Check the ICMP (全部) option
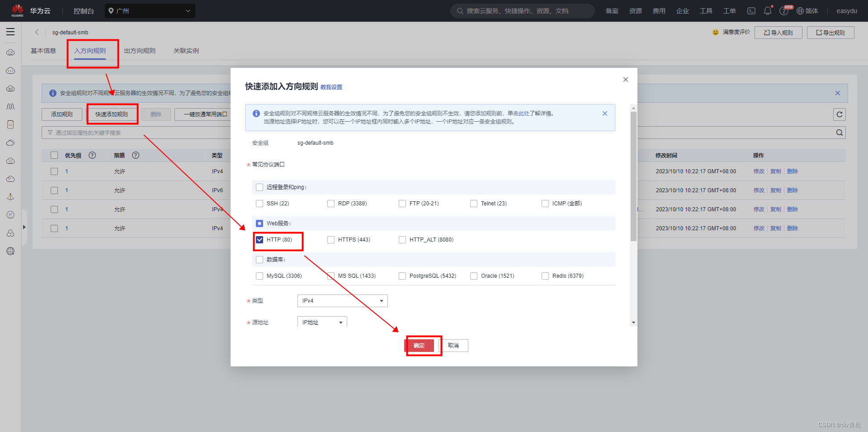Viewport: 868px width, 432px height. click(545, 204)
